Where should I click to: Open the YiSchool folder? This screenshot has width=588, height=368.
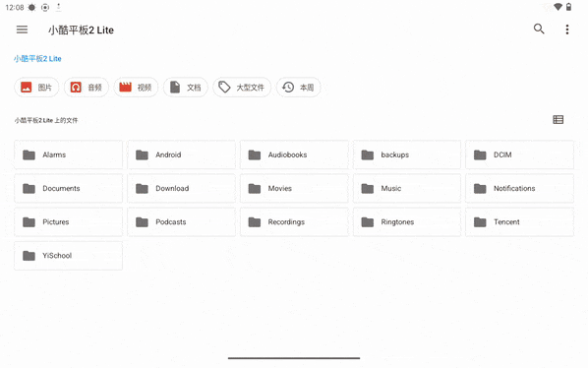tap(68, 256)
